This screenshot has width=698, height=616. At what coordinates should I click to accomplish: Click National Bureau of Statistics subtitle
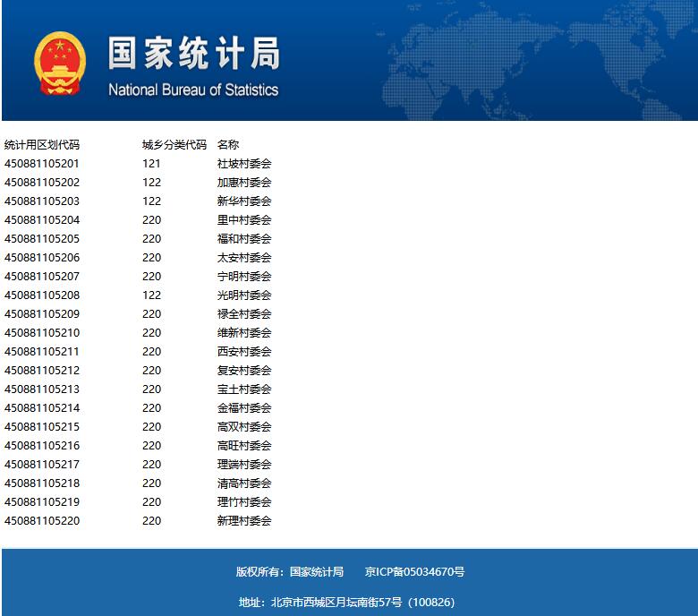193,90
